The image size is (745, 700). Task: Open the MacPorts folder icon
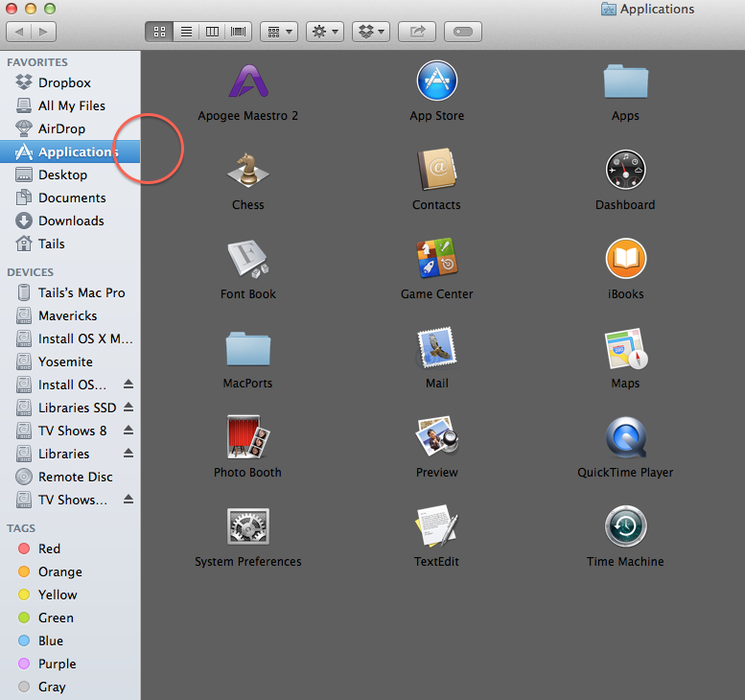(248, 348)
